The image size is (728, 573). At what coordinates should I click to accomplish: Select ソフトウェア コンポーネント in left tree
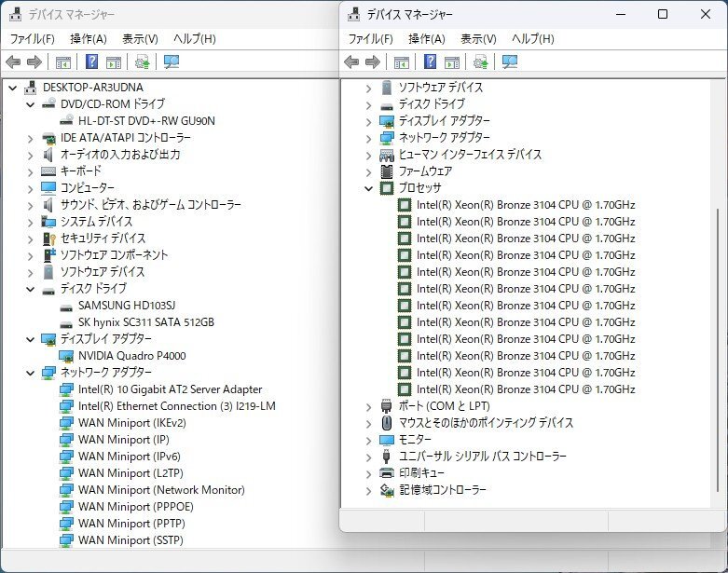[115, 254]
